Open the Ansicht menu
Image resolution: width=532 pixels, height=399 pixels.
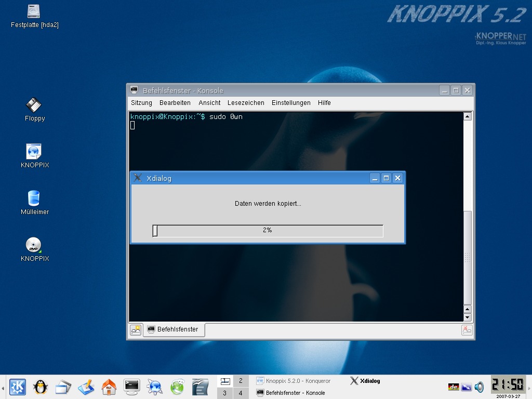click(x=209, y=103)
